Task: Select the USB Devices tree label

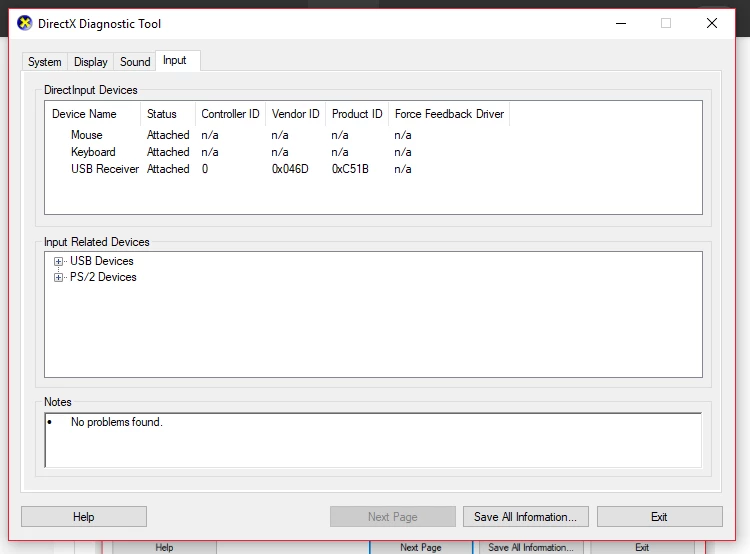Action: [x=102, y=261]
